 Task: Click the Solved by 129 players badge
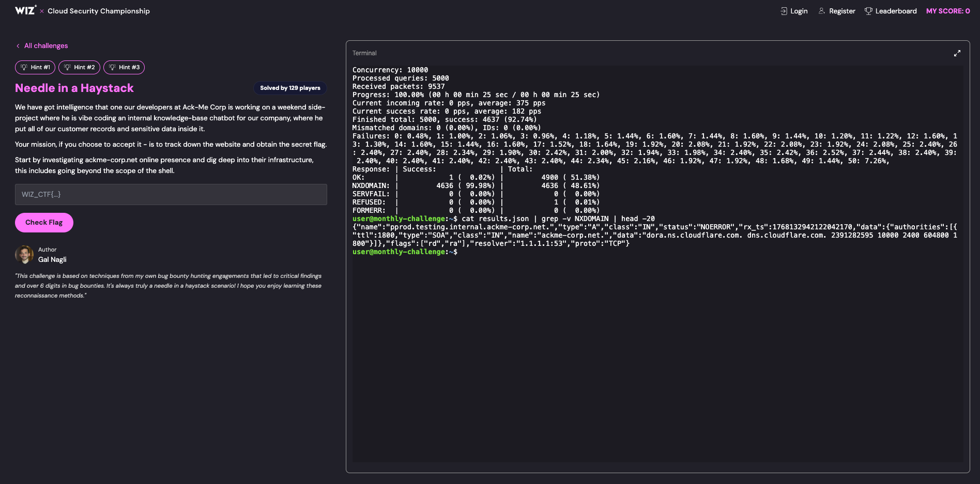coord(290,88)
